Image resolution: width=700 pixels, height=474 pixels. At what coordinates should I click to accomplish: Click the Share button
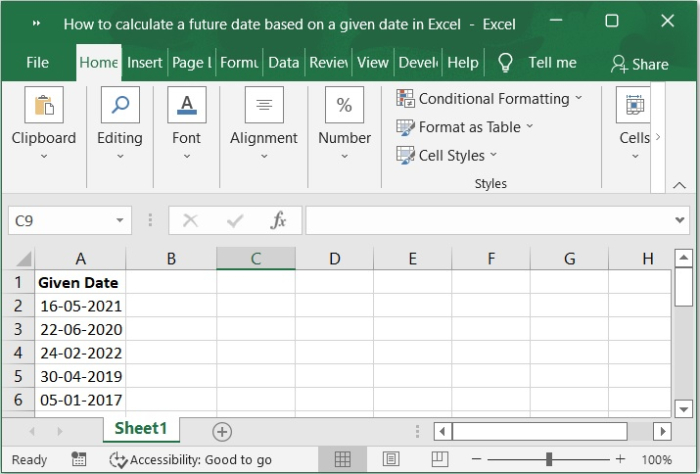(x=639, y=63)
